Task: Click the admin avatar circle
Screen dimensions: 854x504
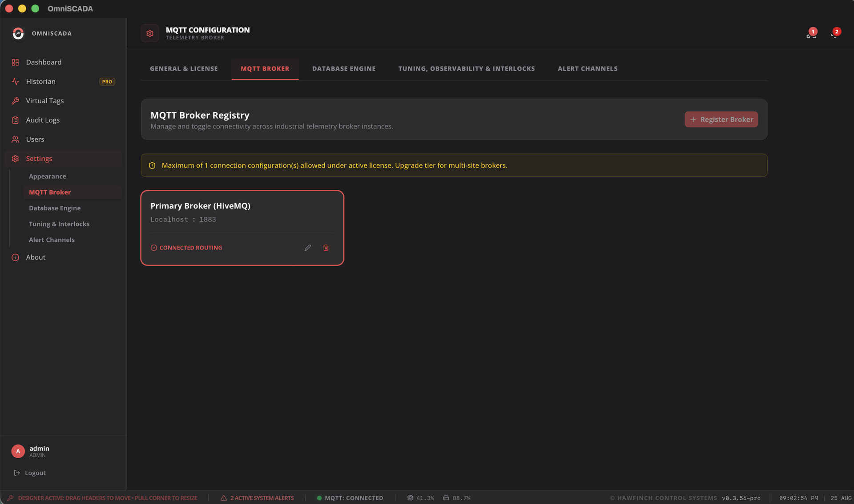Action: (x=18, y=451)
